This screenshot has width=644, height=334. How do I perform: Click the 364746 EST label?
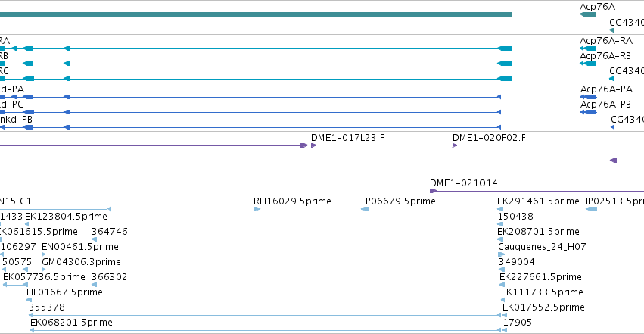point(109,232)
